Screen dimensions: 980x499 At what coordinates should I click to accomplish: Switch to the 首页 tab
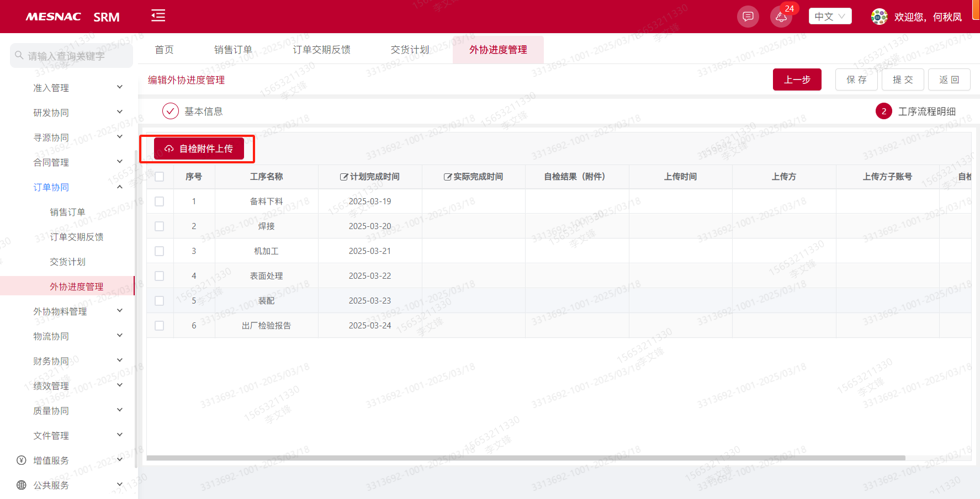[164, 50]
